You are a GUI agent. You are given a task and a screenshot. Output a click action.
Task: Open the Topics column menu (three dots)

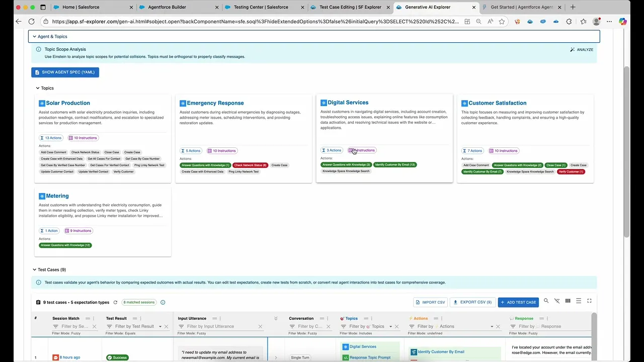click(372, 318)
